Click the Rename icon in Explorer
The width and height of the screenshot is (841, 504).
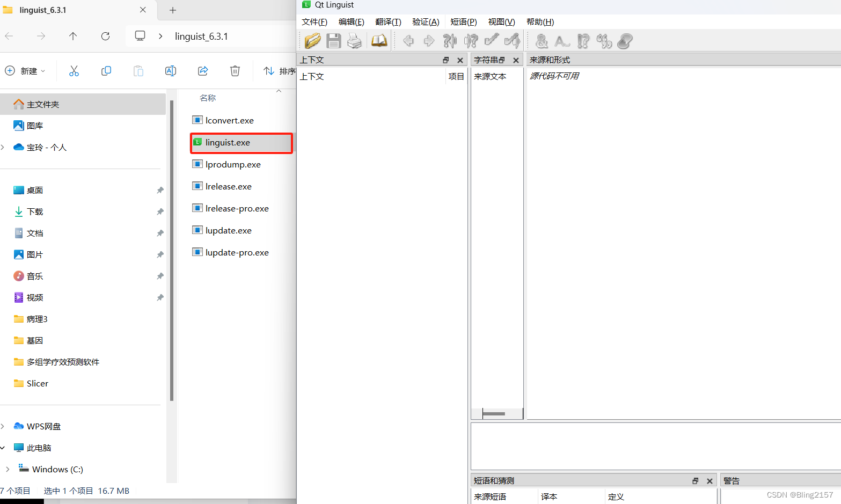[x=171, y=71]
